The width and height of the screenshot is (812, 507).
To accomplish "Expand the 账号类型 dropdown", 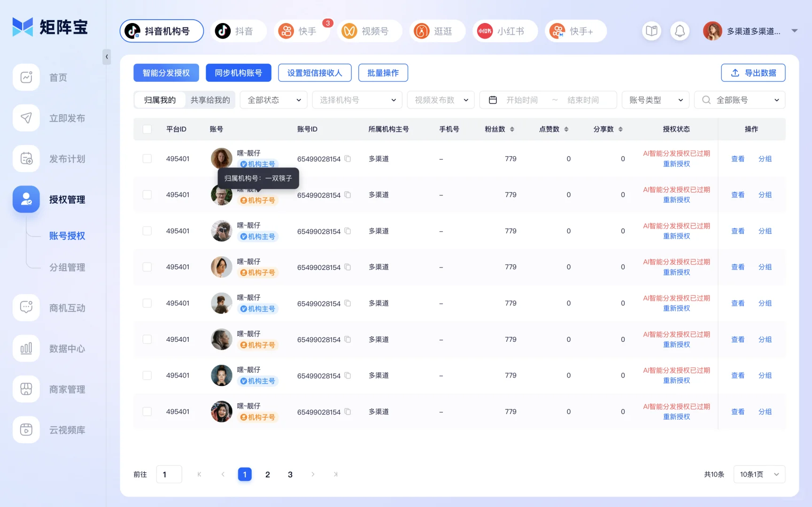I will pyautogui.click(x=655, y=100).
